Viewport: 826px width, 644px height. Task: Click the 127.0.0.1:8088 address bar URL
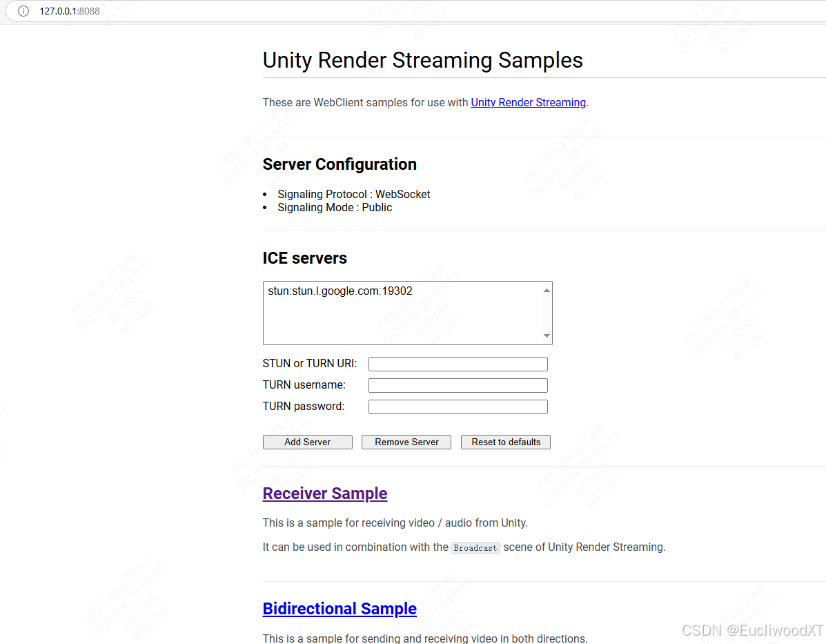click(x=69, y=11)
